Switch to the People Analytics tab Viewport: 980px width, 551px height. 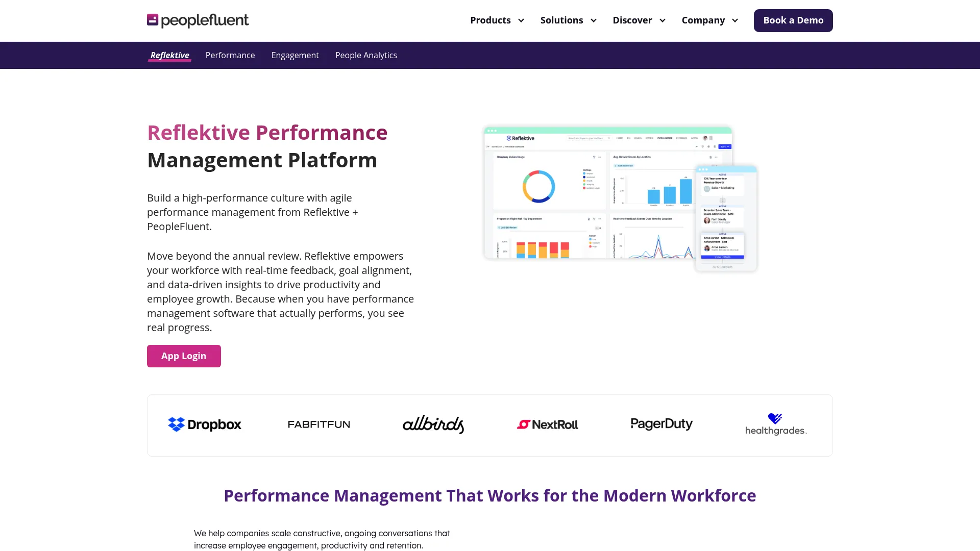(x=366, y=55)
